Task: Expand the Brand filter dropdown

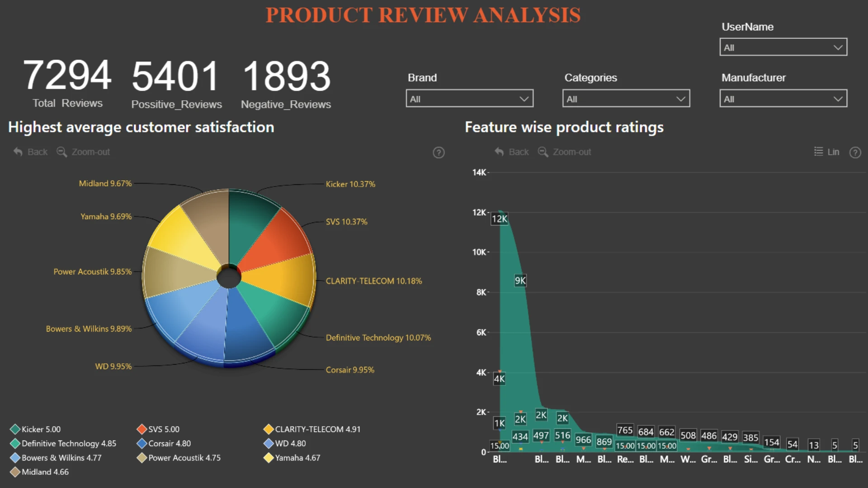Action: tap(469, 99)
